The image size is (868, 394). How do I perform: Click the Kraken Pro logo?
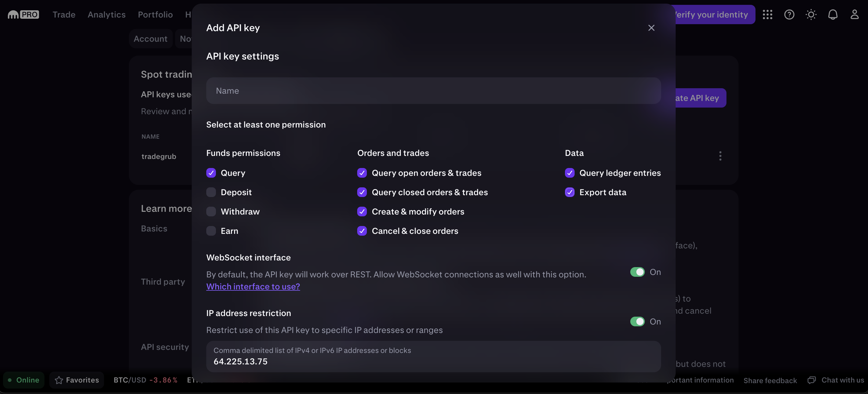pos(23,15)
